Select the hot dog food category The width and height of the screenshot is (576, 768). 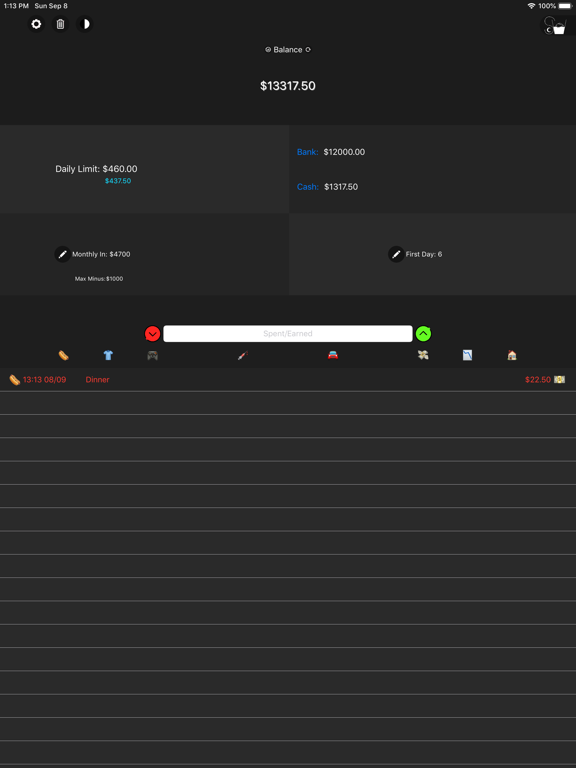[64, 355]
